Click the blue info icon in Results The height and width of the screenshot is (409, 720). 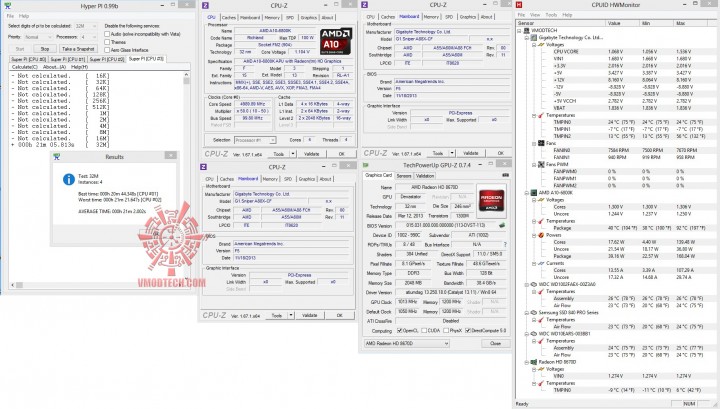[69, 179]
